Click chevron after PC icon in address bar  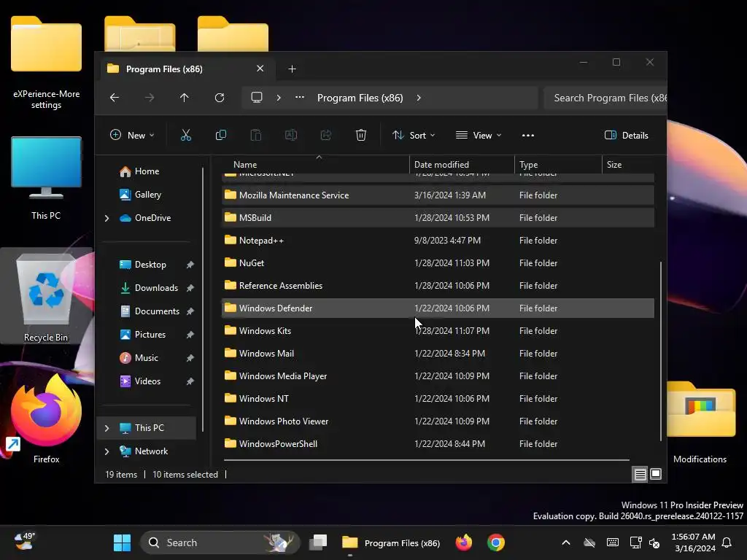(279, 98)
